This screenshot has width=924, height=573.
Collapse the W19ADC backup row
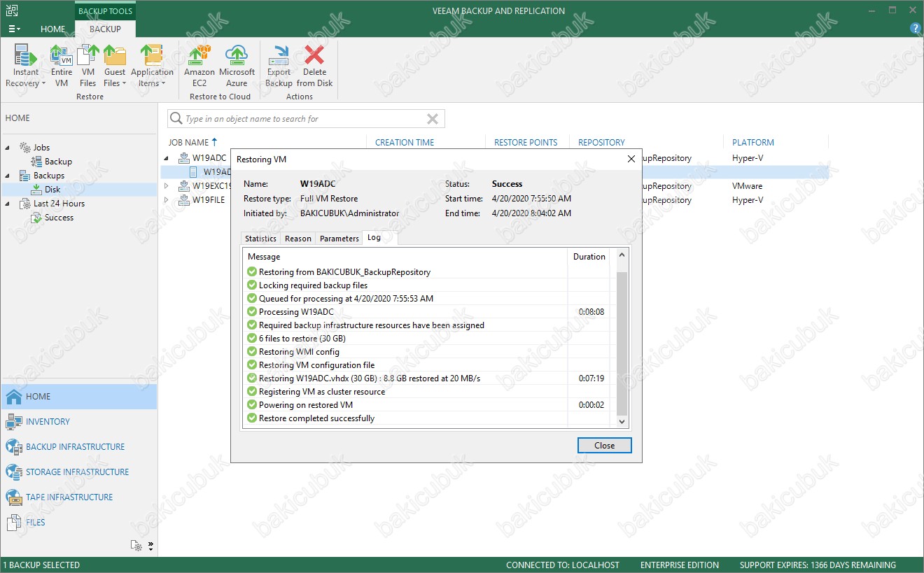coord(167,158)
